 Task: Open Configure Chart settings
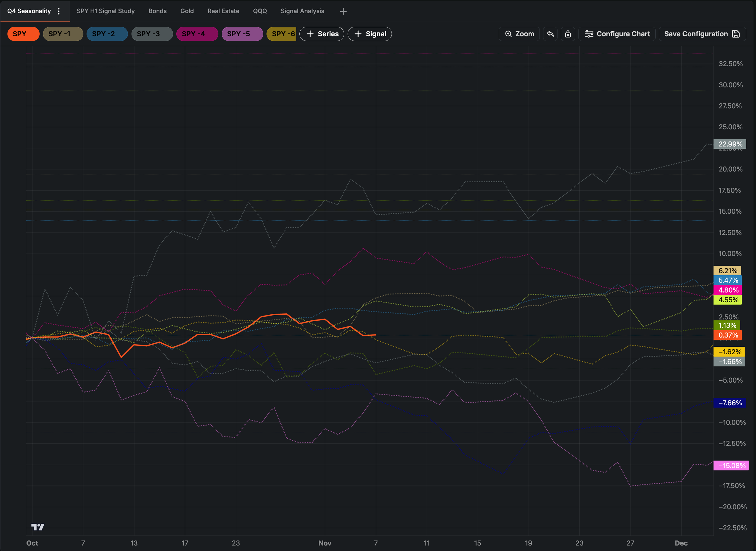click(617, 34)
